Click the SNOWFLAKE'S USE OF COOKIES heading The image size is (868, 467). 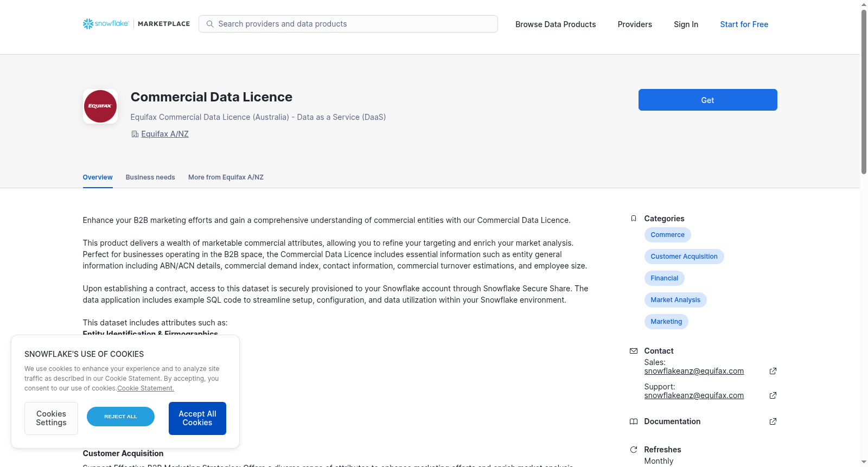point(84,354)
